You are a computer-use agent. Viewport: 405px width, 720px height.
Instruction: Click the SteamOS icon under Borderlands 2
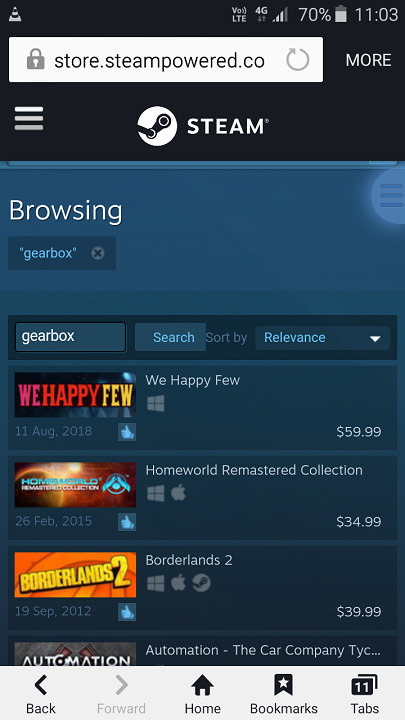201,583
